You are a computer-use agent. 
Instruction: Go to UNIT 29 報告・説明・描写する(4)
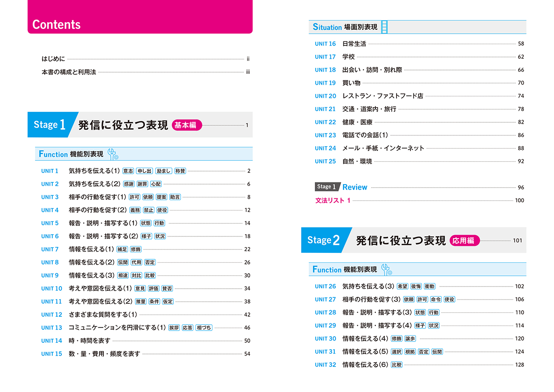pyautogui.click(x=420, y=325)
